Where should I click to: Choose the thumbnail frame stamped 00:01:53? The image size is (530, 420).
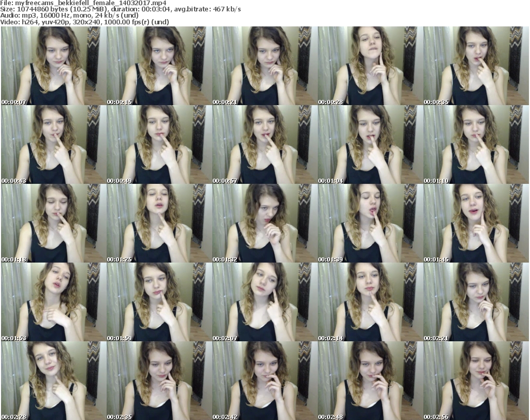[x=53, y=302]
